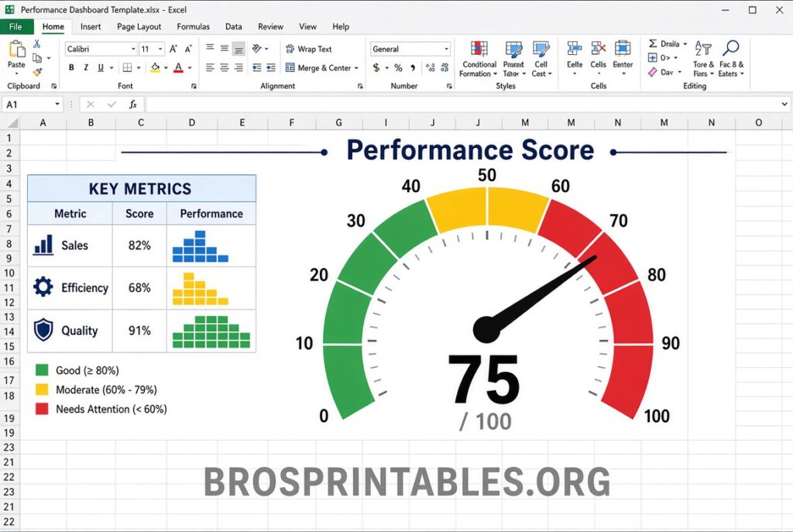This screenshot has width=793, height=532.
Task: Toggle Underline formatting
Action: coord(101,67)
